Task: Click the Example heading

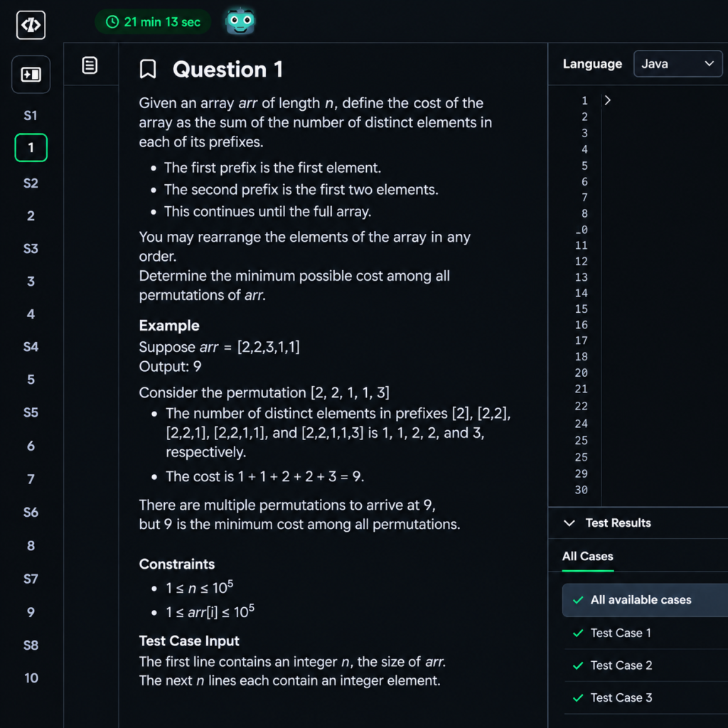Action: coord(169,326)
